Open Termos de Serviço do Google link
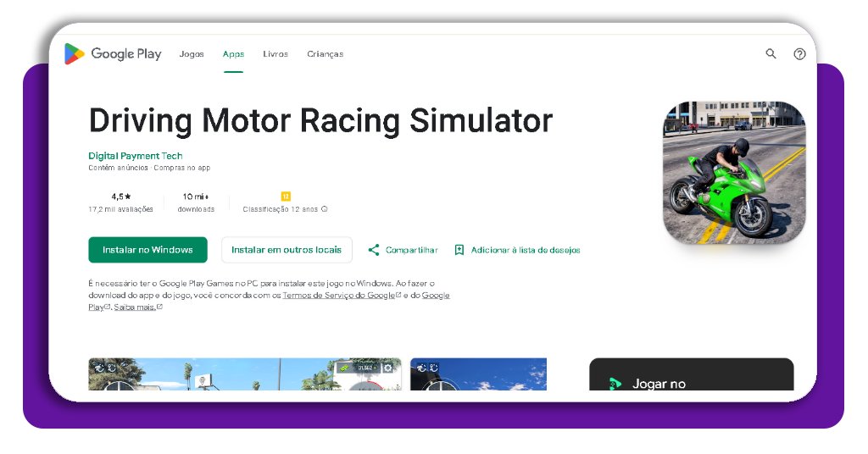Screen dimensions: 868x454 [339, 296]
